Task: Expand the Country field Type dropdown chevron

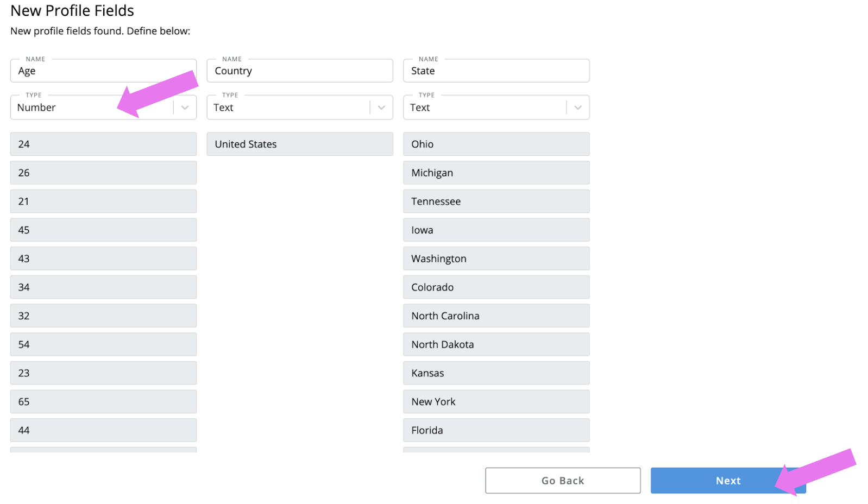Action: 381,108
